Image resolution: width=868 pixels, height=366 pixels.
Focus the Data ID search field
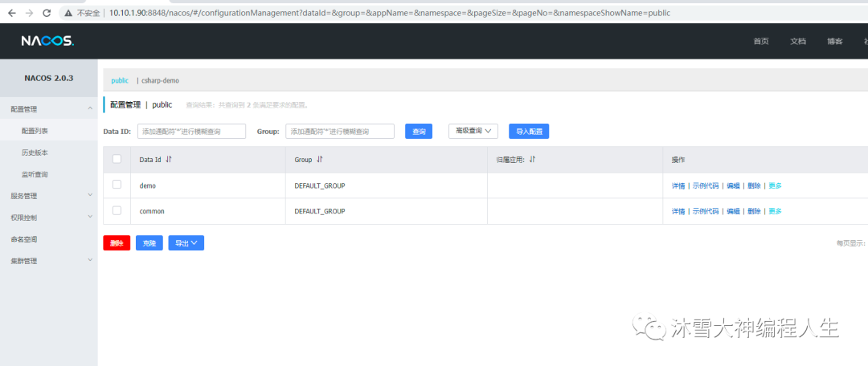[191, 131]
